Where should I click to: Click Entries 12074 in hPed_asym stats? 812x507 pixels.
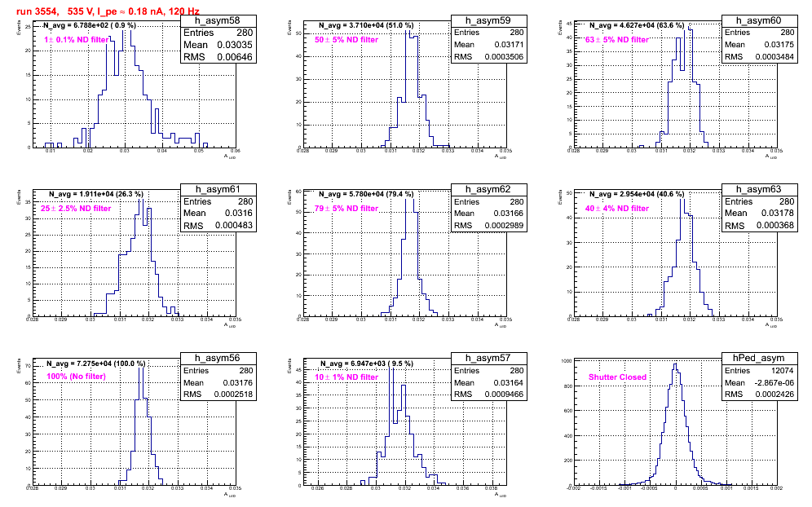759,371
